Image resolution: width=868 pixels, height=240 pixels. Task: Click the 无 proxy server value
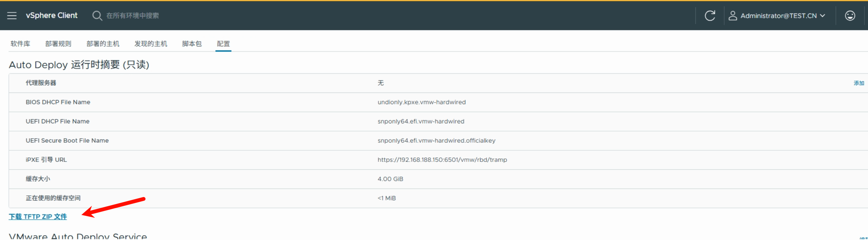(381, 83)
